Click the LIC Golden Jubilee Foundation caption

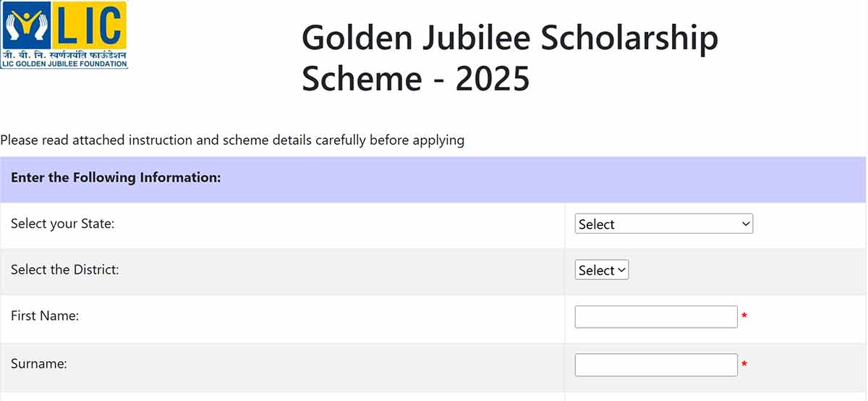pyautogui.click(x=64, y=64)
